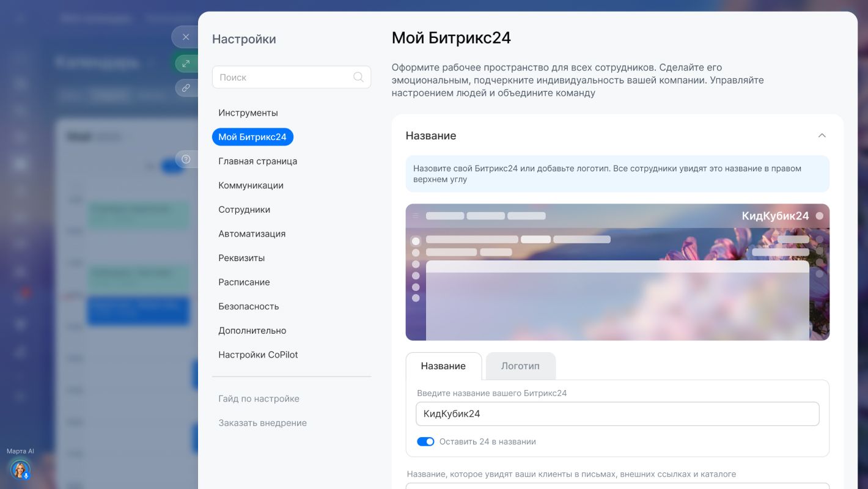The height and width of the screenshot is (489, 868).
Task: Click the magnifier icon in settings search
Action: coord(358,77)
